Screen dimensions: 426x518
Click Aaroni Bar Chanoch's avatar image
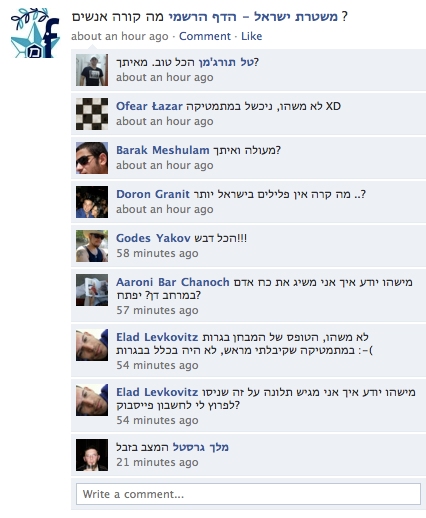tap(92, 290)
